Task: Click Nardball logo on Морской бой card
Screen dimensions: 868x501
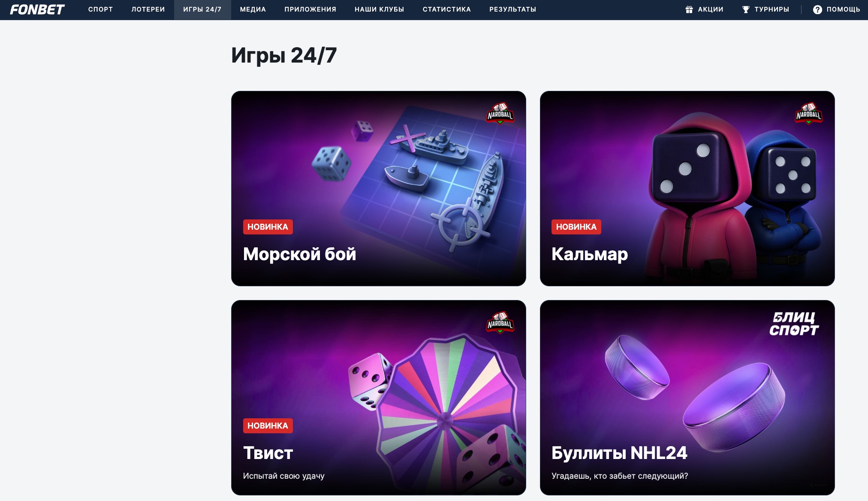Action: [500, 113]
